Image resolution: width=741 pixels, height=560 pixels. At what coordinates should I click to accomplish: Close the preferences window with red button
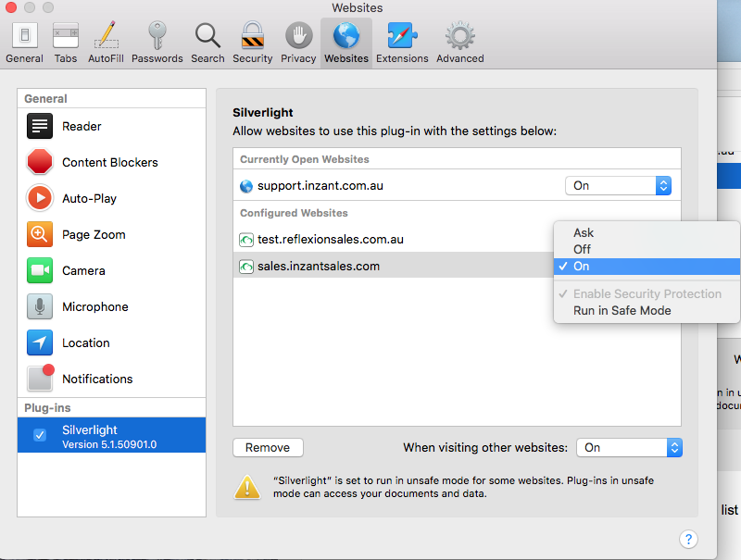point(11,7)
